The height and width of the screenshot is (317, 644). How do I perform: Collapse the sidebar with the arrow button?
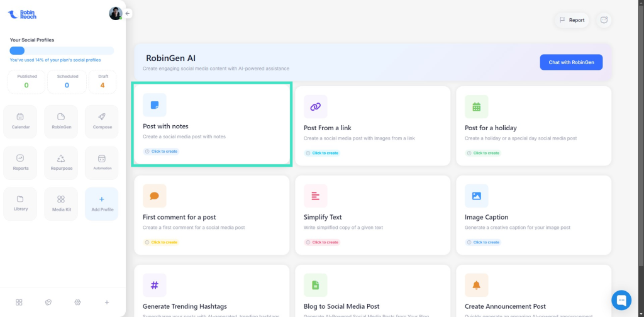128,14
